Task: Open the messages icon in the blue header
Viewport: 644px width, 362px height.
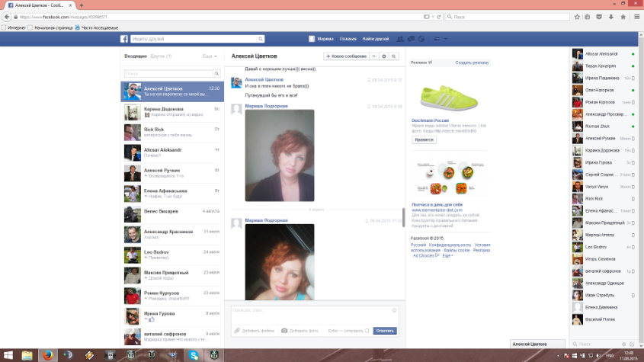Action: pos(411,39)
